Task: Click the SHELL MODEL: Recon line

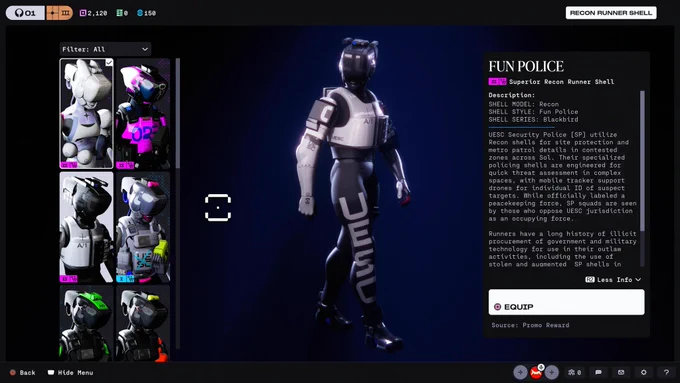Action: [524, 104]
